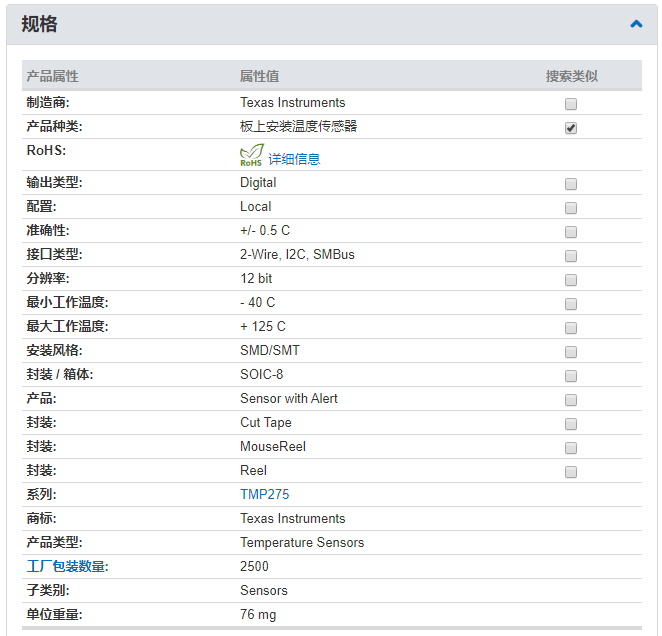This screenshot has height=636, width=662.
Task: Check the 接口类型 2-Wire I2C checkbox
Action: [571, 256]
